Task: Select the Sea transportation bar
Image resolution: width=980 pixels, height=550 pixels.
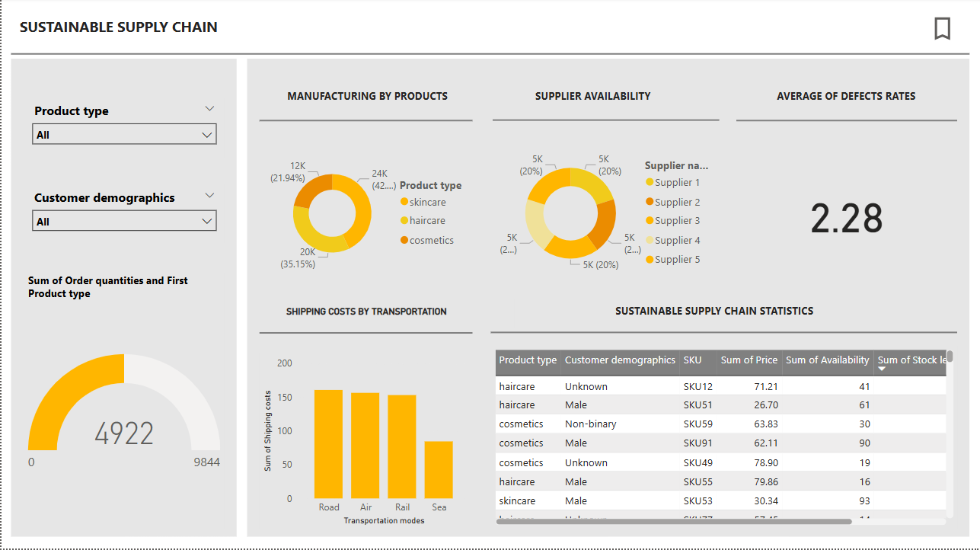Action: pyautogui.click(x=439, y=468)
